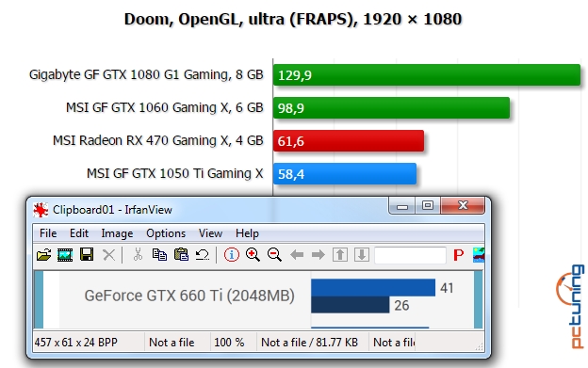
Task: Open the View menu
Action: click(210, 233)
